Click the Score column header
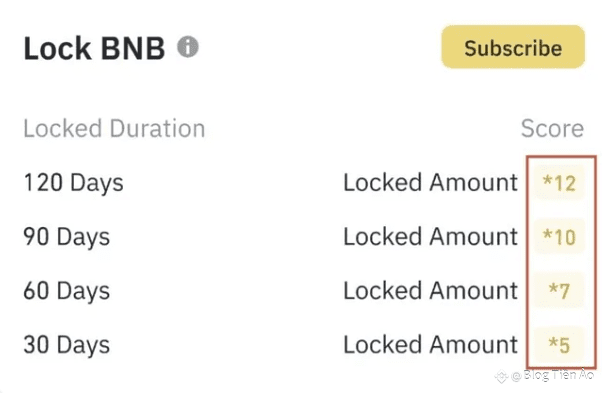The height and width of the screenshot is (393, 602). click(x=552, y=128)
